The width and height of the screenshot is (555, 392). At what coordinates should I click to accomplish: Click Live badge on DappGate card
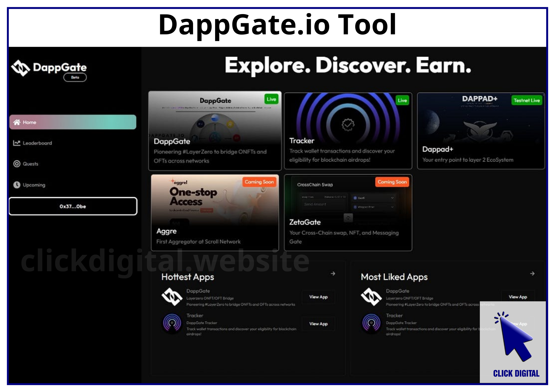tap(271, 99)
